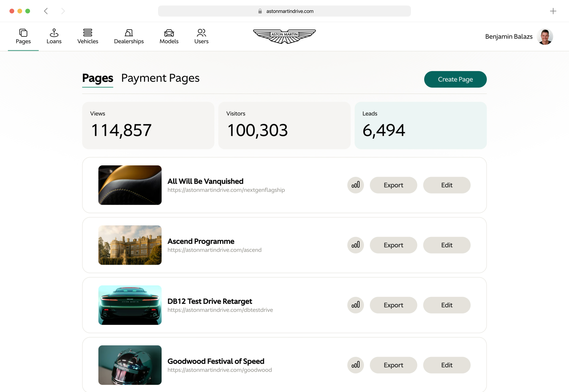Go to Vehicles in top navigation
This screenshot has width=569, height=392.
tap(88, 36)
